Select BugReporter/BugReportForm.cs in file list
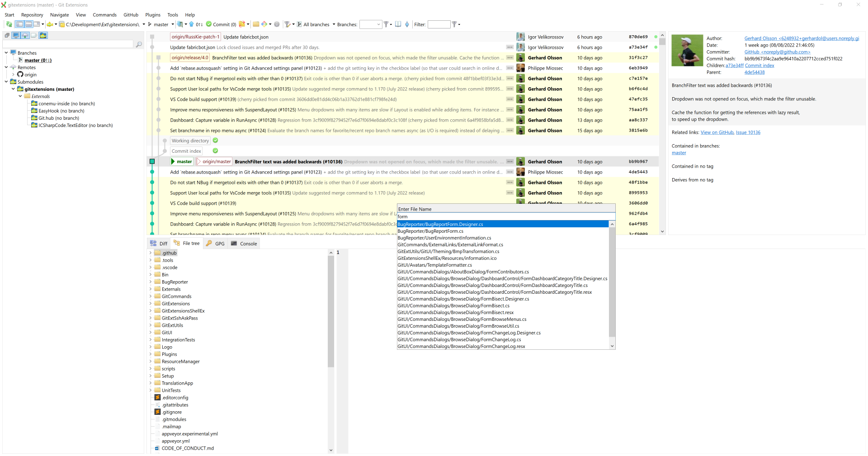Image resolution: width=868 pixels, height=456 pixels. click(x=430, y=231)
